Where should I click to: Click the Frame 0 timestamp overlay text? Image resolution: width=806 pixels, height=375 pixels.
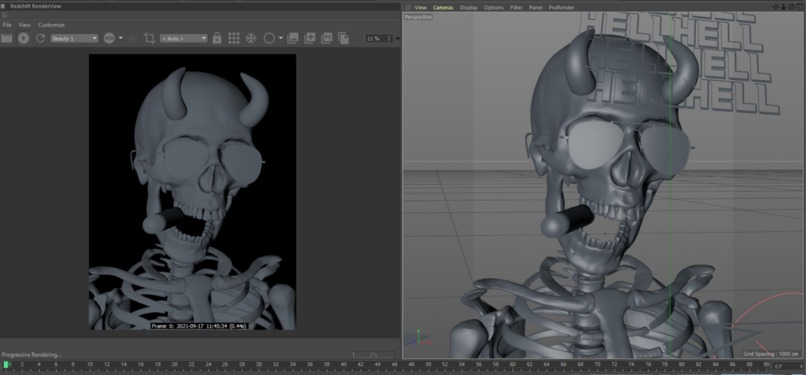click(199, 326)
